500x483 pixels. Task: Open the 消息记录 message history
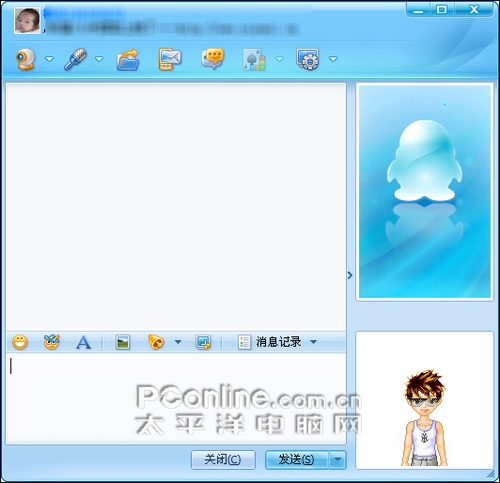point(270,342)
